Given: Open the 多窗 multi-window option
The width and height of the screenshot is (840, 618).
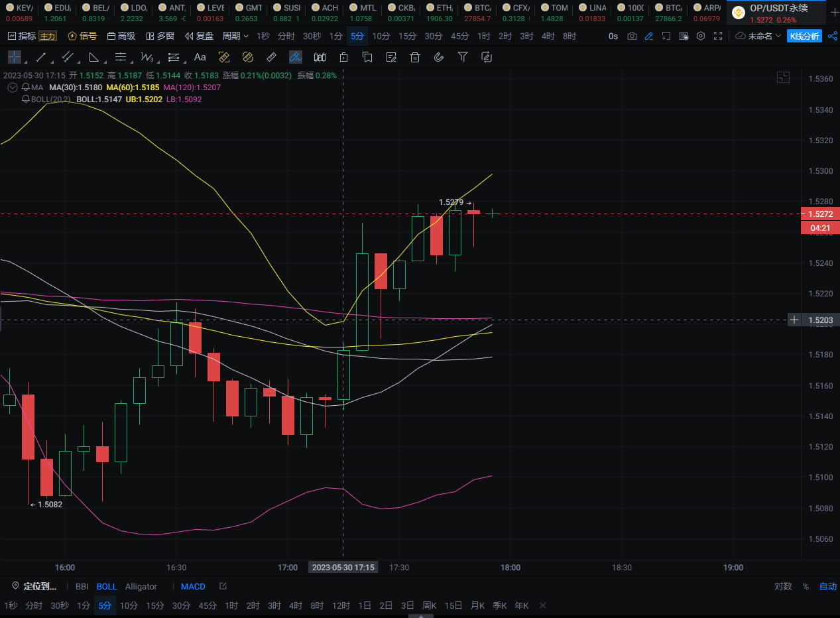Looking at the screenshot, I should 160,36.
